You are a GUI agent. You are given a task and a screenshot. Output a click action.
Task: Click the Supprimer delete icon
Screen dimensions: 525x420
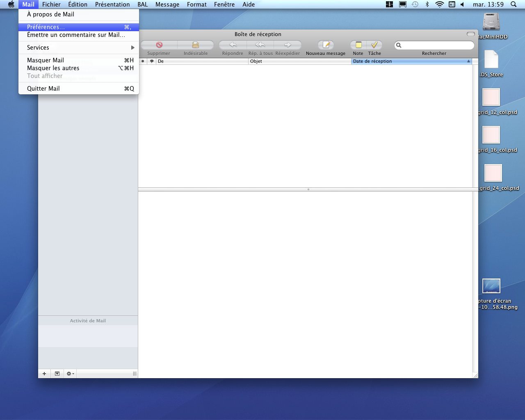159,45
